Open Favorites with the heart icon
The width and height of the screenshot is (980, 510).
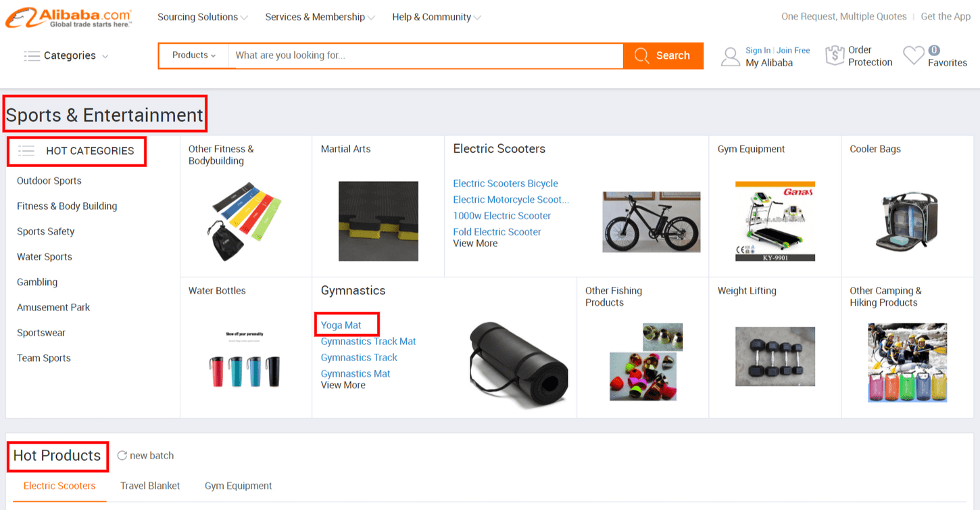click(916, 56)
